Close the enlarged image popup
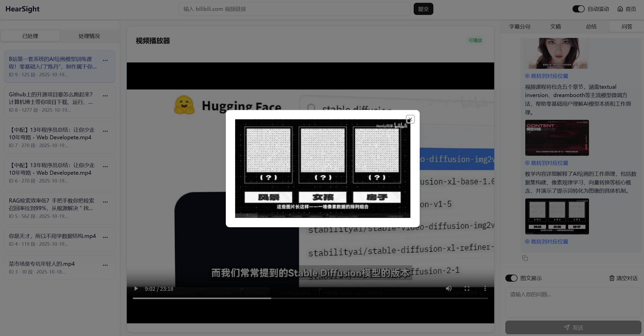This screenshot has height=336, width=644. point(410,119)
